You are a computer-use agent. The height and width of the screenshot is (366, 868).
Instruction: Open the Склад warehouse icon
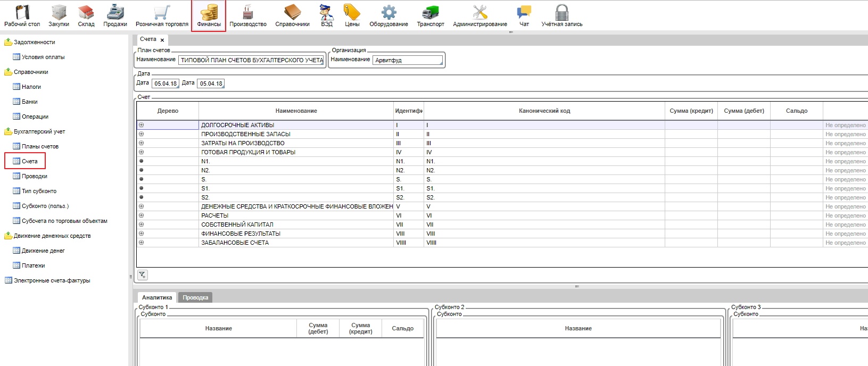pos(86,13)
